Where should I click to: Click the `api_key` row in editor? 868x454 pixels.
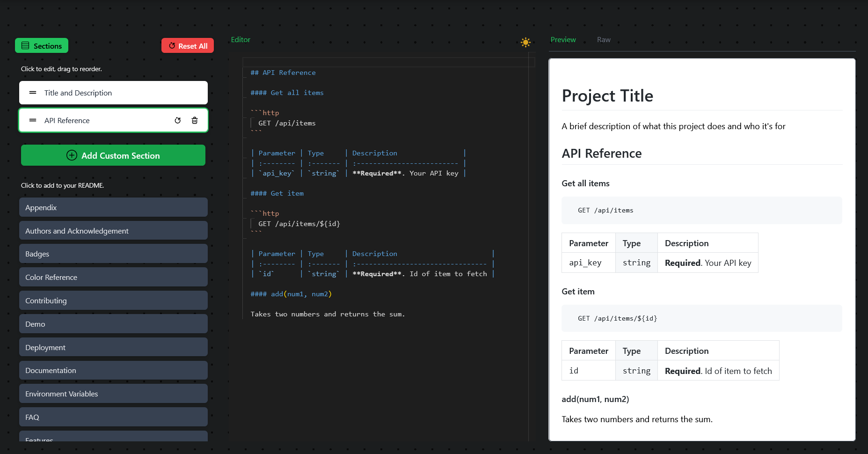[358, 173]
